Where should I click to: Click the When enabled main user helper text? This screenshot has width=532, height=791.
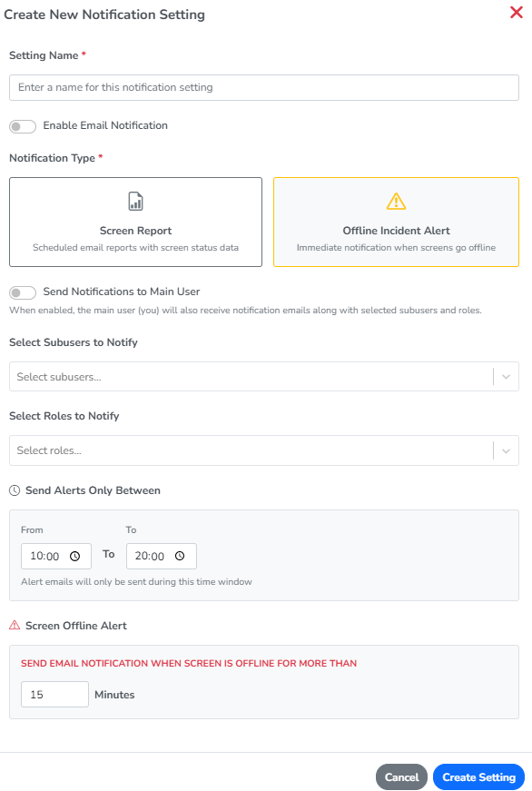click(x=245, y=311)
